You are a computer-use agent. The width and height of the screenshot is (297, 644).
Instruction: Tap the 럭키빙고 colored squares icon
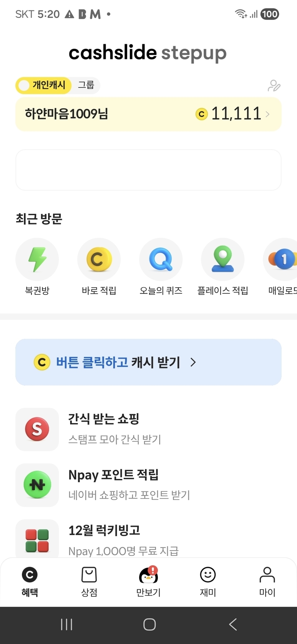point(37,540)
